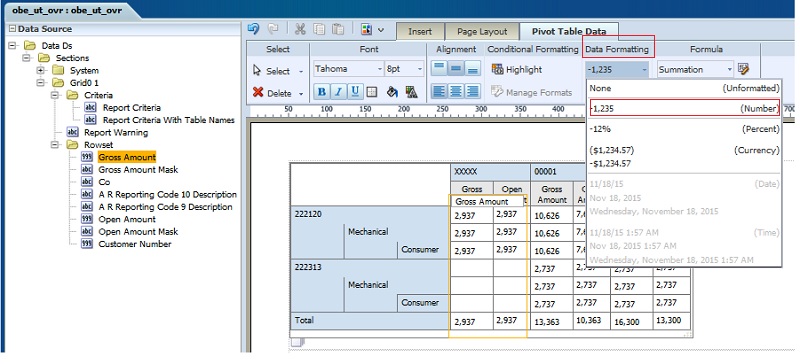Choose the -$1,234.57 currency format option
This screenshot has width=800, height=364.
pos(610,163)
